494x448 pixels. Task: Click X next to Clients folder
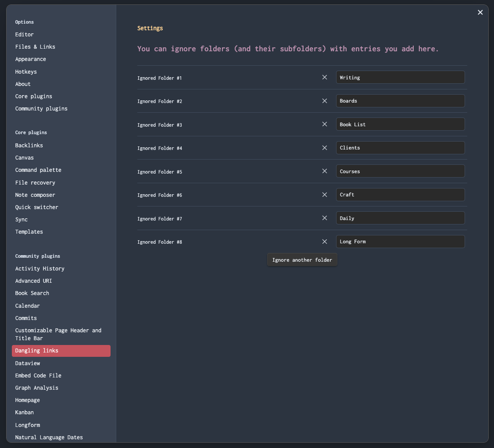coord(325,148)
